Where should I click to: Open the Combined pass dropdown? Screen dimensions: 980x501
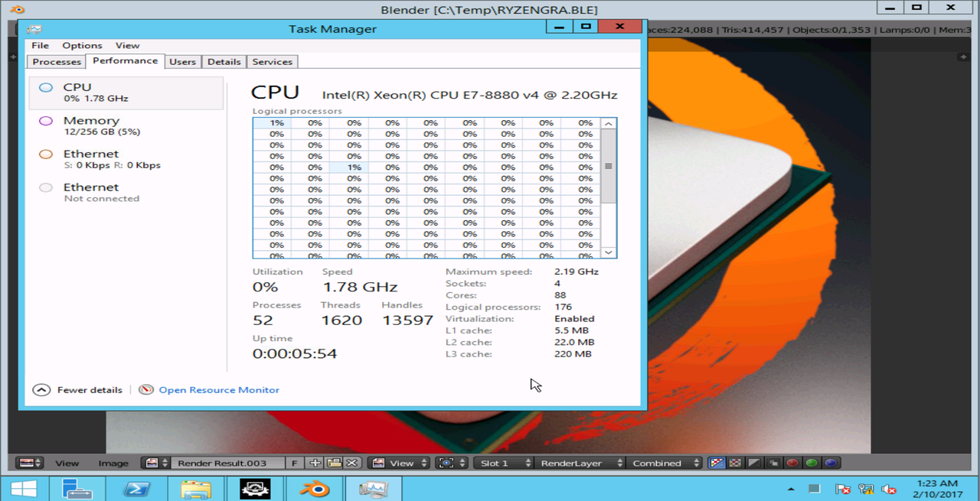tap(664, 463)
